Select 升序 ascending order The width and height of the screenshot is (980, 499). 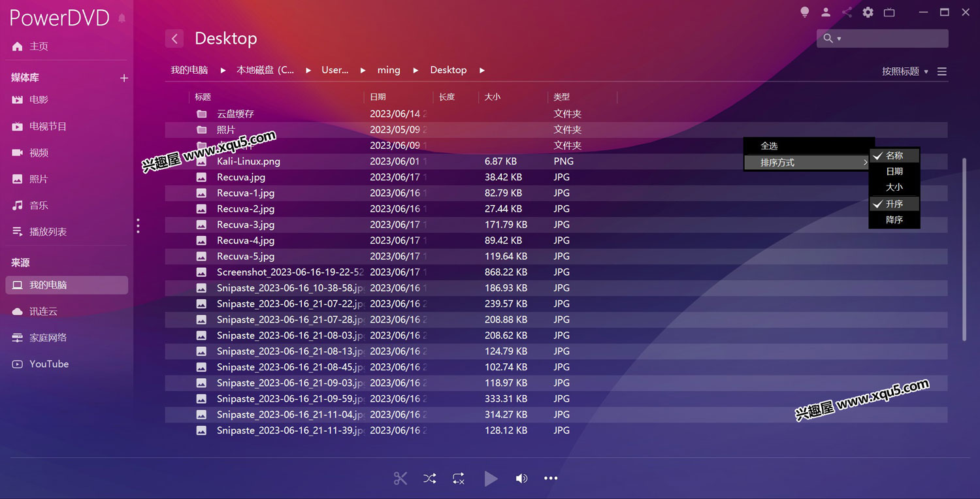pos(894,204)
